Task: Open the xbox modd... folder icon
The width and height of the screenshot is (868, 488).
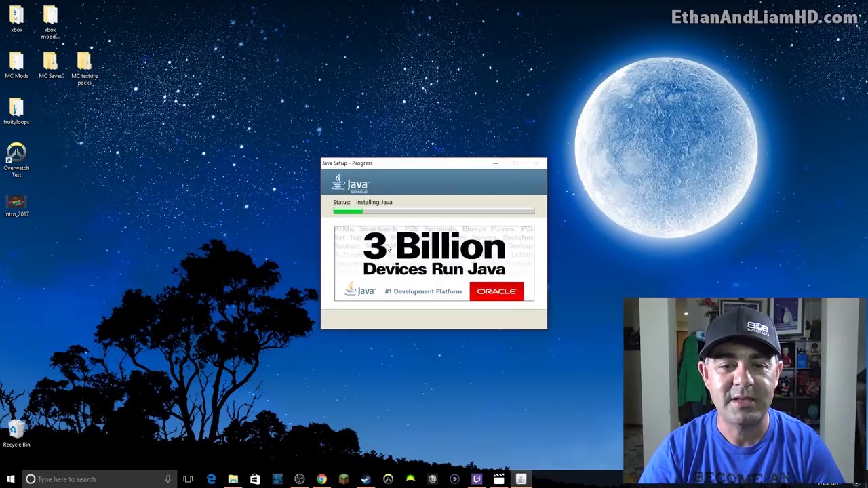Action: pos(50,22)
